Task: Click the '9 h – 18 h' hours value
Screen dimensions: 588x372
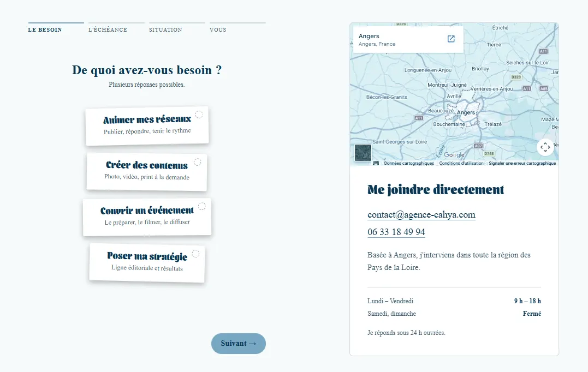Action: [x=527, y=301]
